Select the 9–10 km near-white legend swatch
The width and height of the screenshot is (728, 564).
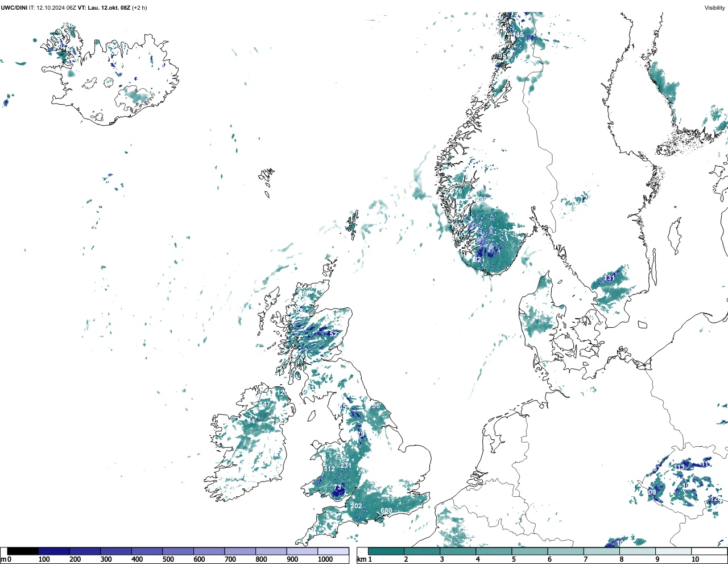point(673,551)
